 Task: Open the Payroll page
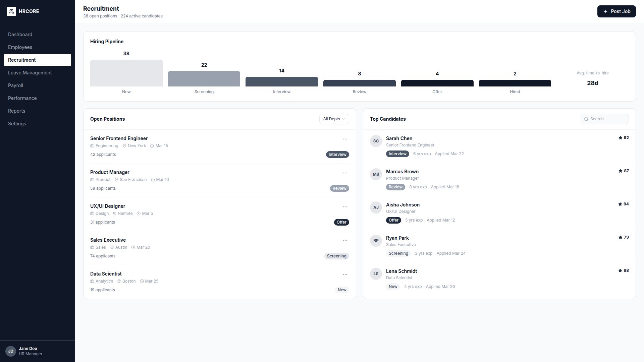(38, 85)
